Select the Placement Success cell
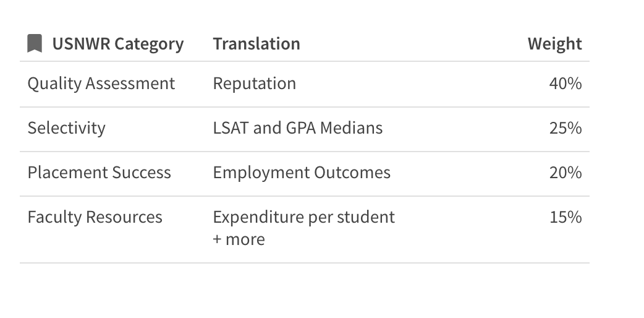The width and height of the screenshot is (644, 318). coord(99,173)
